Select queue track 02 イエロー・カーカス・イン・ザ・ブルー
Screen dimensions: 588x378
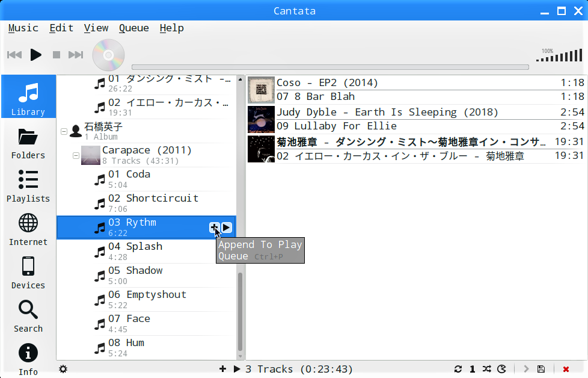tap(430, 156)
